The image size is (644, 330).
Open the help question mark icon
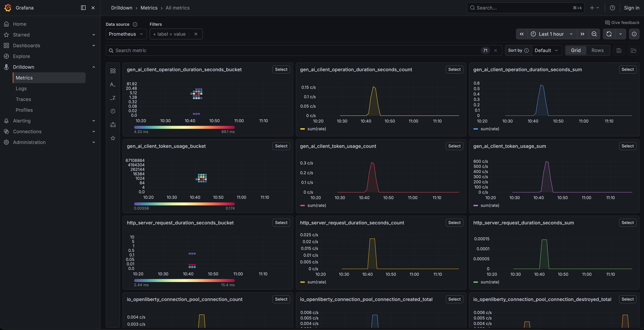[612, 8]
